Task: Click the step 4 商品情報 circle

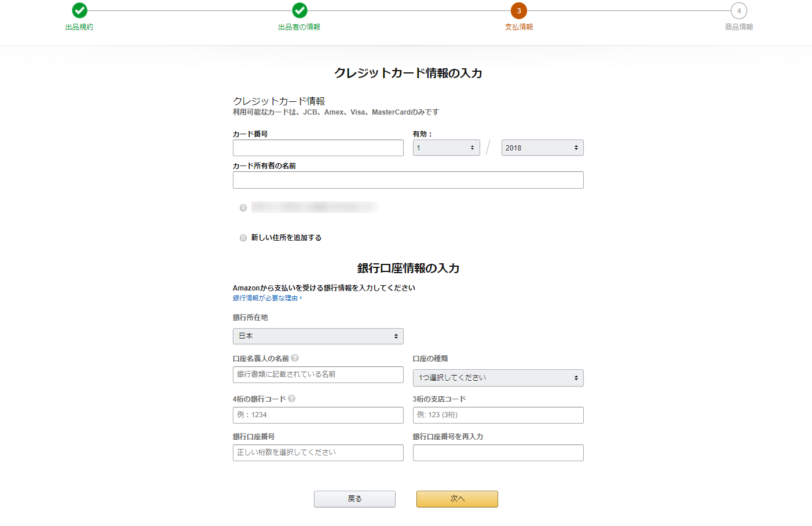Action: [738, 10]
